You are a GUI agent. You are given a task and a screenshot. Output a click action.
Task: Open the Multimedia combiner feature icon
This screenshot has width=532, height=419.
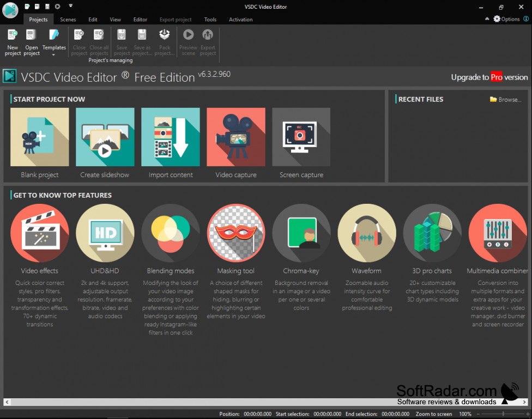(498, 233)
